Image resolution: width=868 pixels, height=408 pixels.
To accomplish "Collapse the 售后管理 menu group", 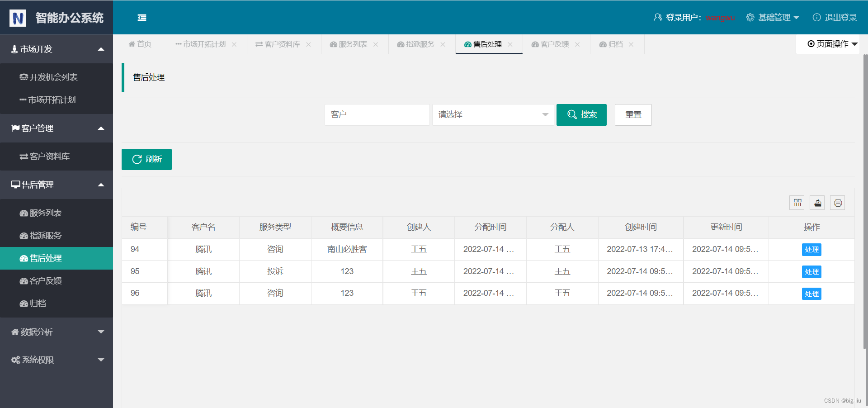I will point(57,185).
